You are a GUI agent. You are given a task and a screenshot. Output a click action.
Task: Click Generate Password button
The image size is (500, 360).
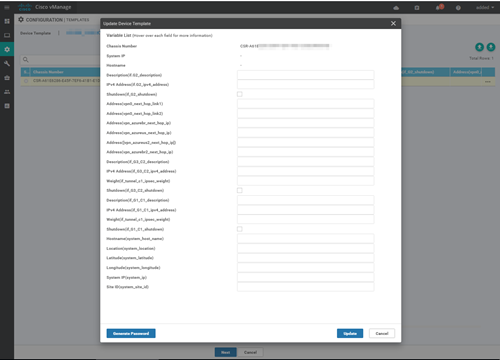coord(131,333)
